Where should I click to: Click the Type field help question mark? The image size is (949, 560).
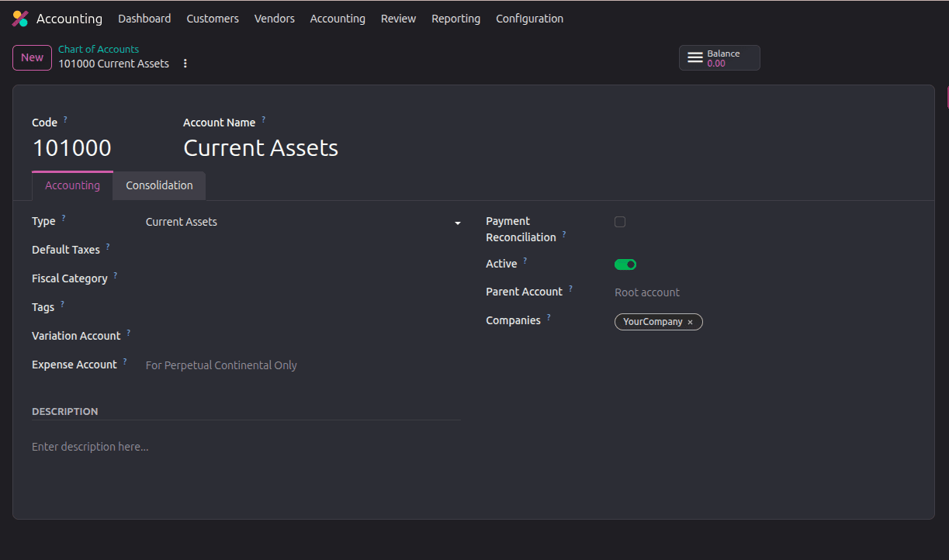pos(64,219)
